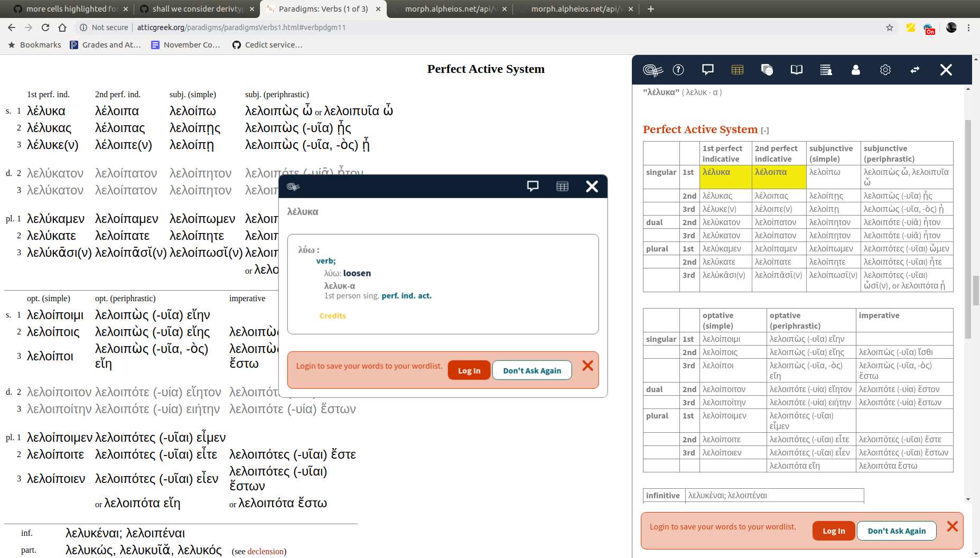Open the Alpheios help panel
980x558 pixels.
pos(678,69)
